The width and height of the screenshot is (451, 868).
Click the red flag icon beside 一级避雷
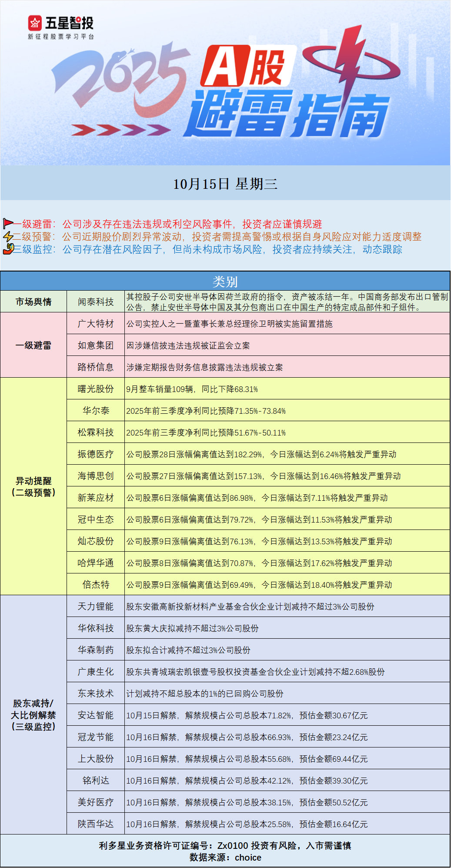coord(8,224)
